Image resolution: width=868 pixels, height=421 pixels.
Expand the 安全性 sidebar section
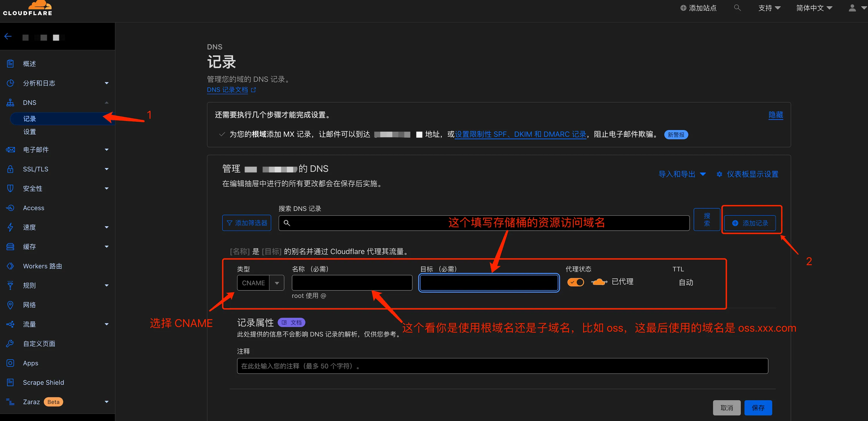[x=106, y=189]
